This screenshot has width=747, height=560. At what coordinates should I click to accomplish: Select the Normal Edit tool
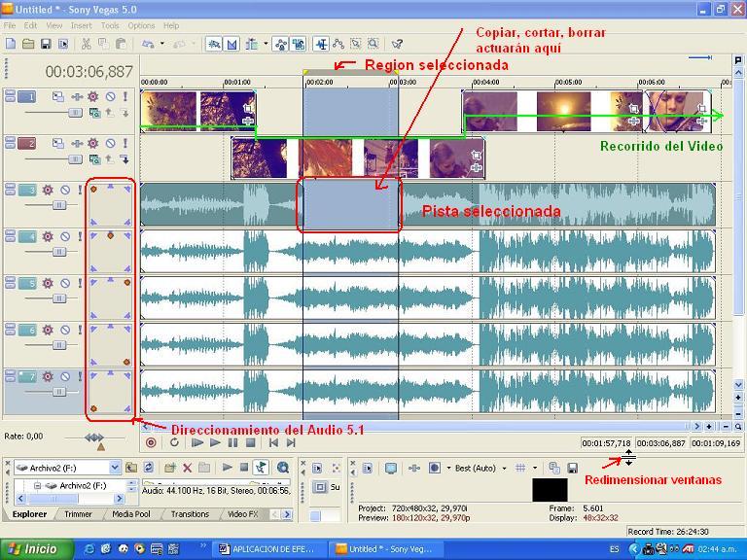(322, 45)
